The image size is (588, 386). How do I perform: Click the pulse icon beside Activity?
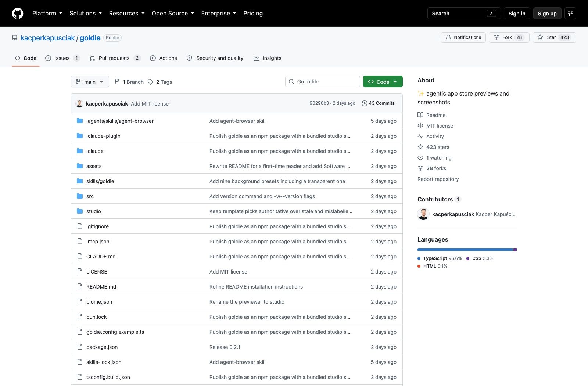pyautogui.click(x=420, y=136)
